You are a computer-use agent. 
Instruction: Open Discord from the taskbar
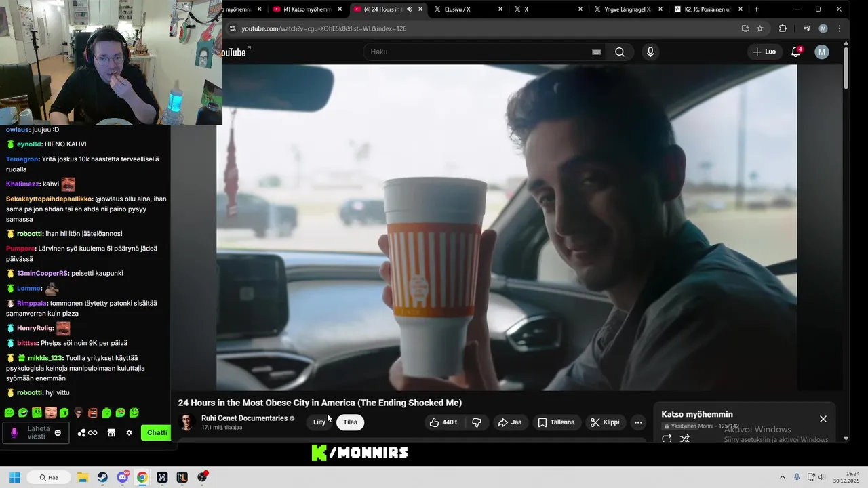(x=123, y=477)
